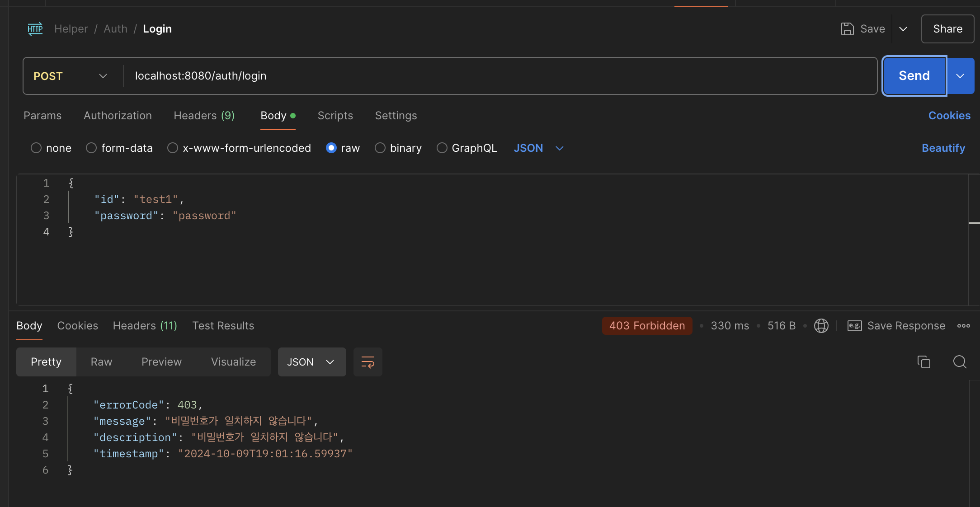Screen dimensions: 980x507
Task: Search within the response body
Action: 959,362
